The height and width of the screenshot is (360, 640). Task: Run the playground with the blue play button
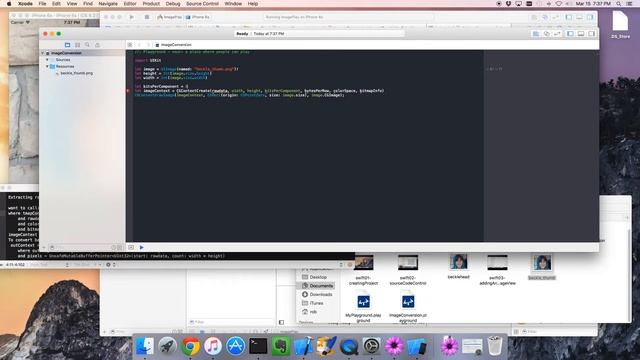click(x=142, y=247)
